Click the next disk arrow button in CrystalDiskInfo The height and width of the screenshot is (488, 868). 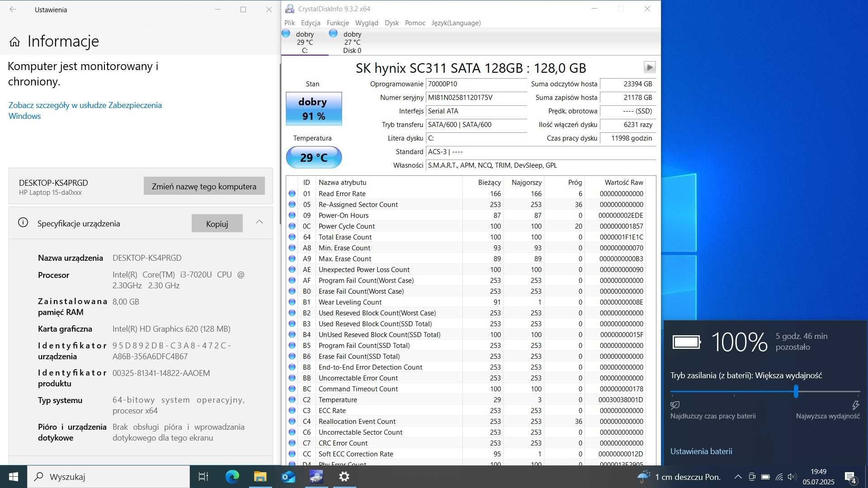649,67
